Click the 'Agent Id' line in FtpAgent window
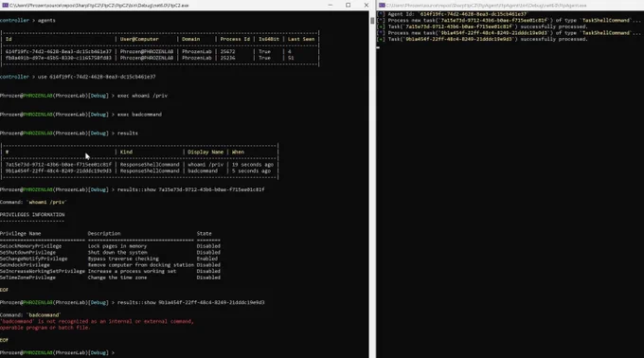 (x=453, y=14)
